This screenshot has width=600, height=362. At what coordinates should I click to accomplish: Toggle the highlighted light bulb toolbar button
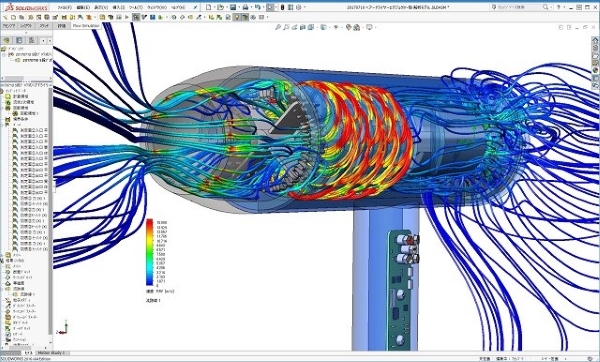[237, 17]
